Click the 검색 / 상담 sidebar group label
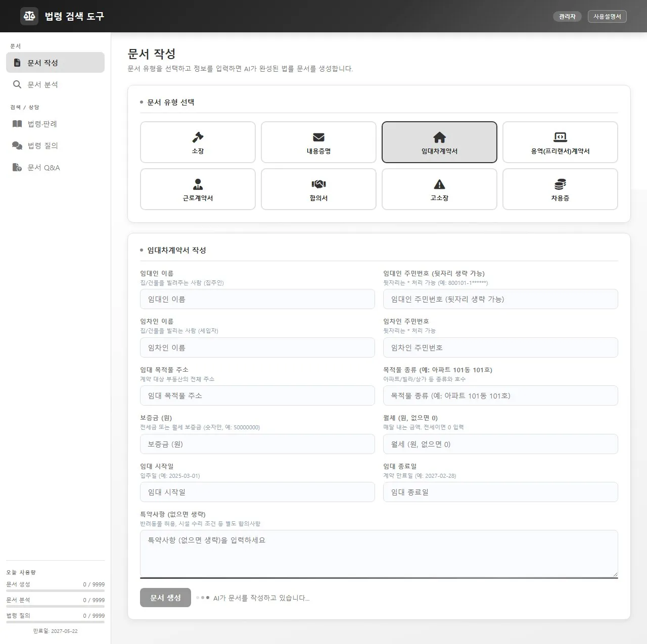This screenshot has height=644, width=647. tap(25, 107)
